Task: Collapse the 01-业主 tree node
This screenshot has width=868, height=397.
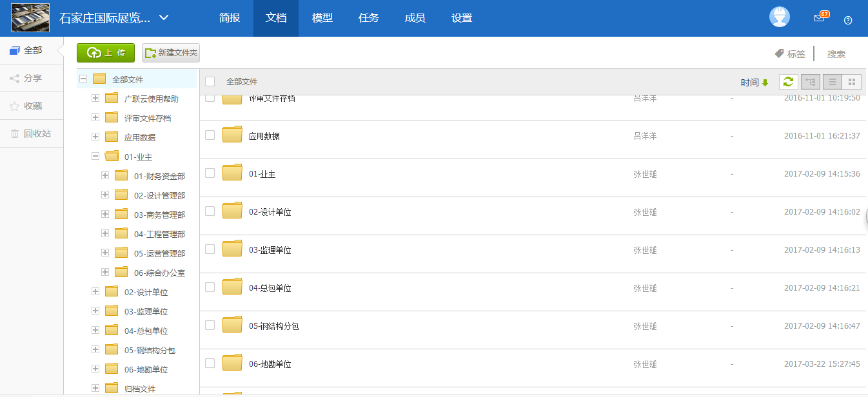Action: tap(95, 156)
